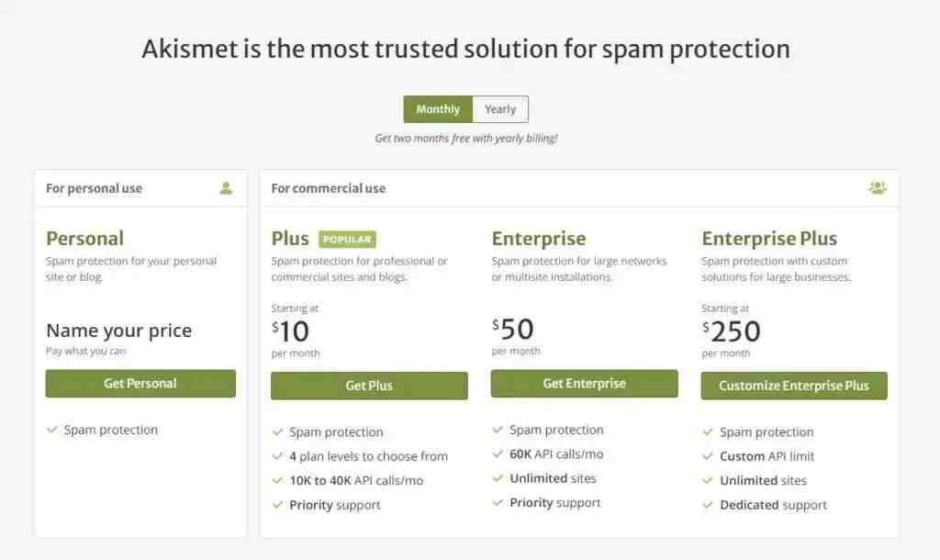The image size is (940, 560).
Task: Click the Get Plus button
Action: (369, 386)
